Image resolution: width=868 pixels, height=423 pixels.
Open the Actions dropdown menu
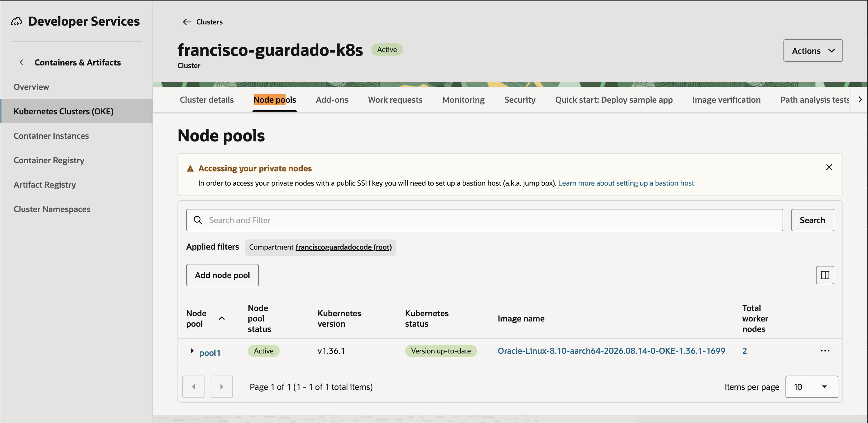click(813, 51)
